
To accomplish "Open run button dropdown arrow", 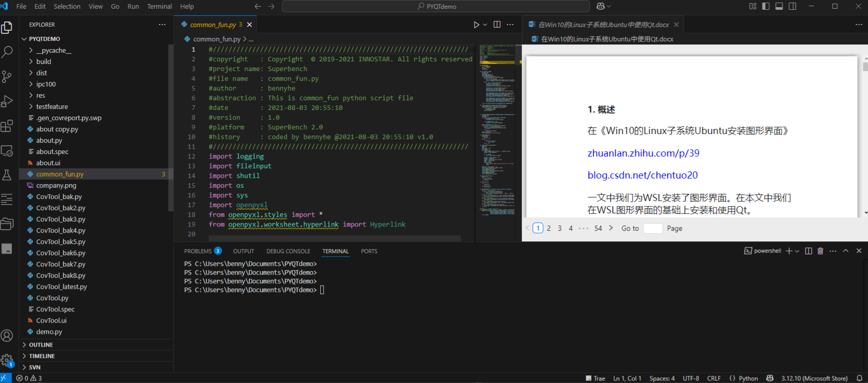I will [x=485, y=25].
